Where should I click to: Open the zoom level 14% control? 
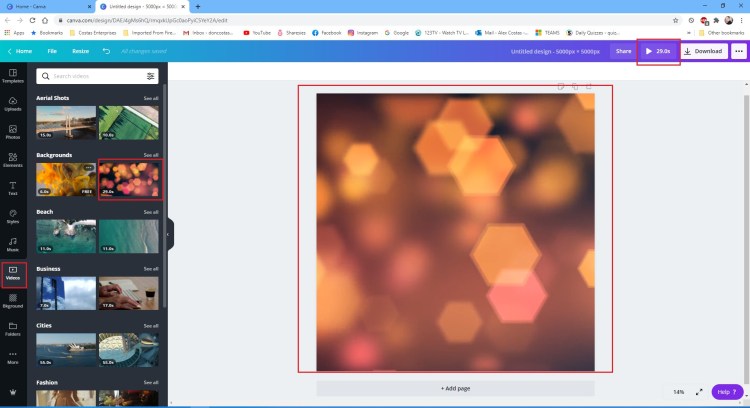click(678, 391)
